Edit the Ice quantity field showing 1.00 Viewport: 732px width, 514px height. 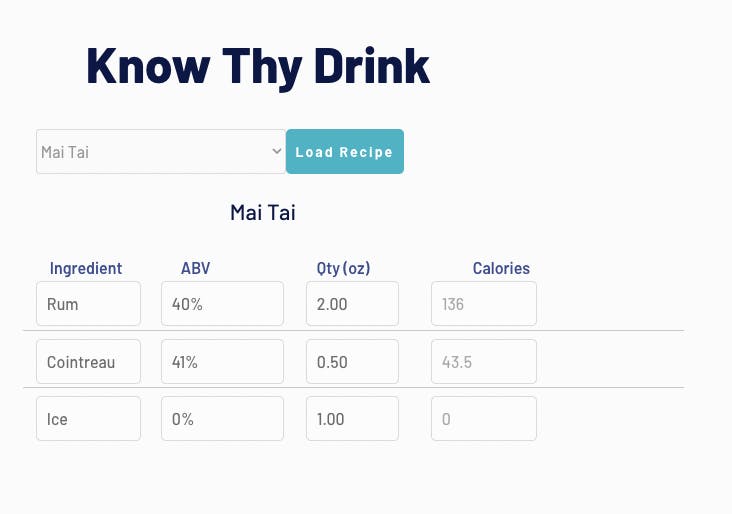pos(352,419)
